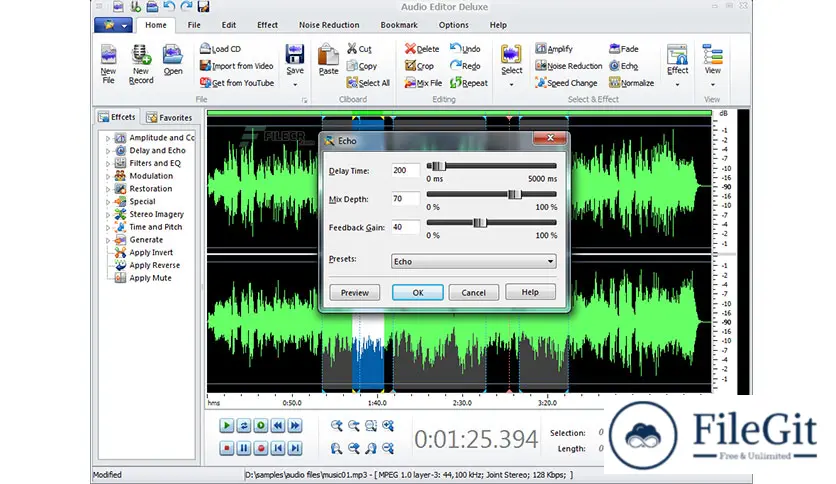
Task: Confirm Echo dialog with OK
Action: pyautogui.click(x=417, y=293)
